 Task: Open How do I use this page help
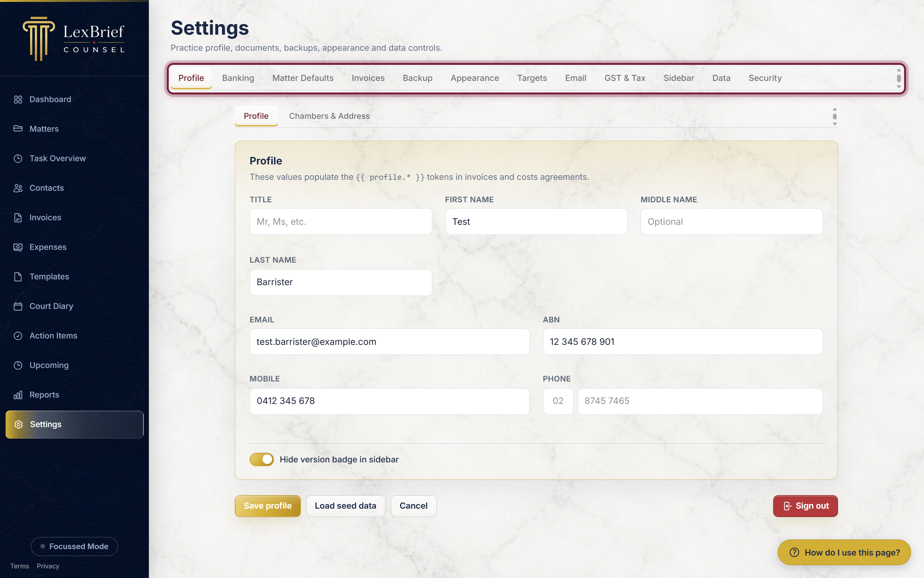pos(844,552)
